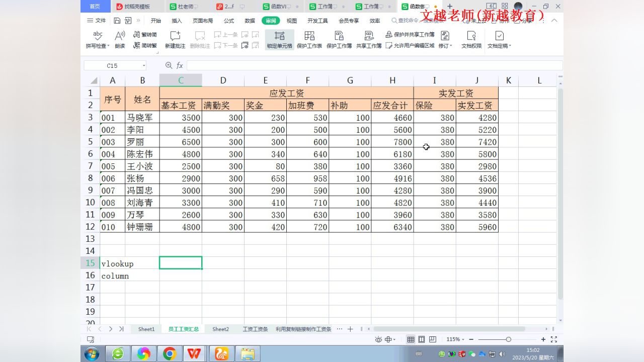Switch to the 视图 ribbon tab
Image resolution: width=644 pixels, height=362 pixels.
(x=292, y=21)
